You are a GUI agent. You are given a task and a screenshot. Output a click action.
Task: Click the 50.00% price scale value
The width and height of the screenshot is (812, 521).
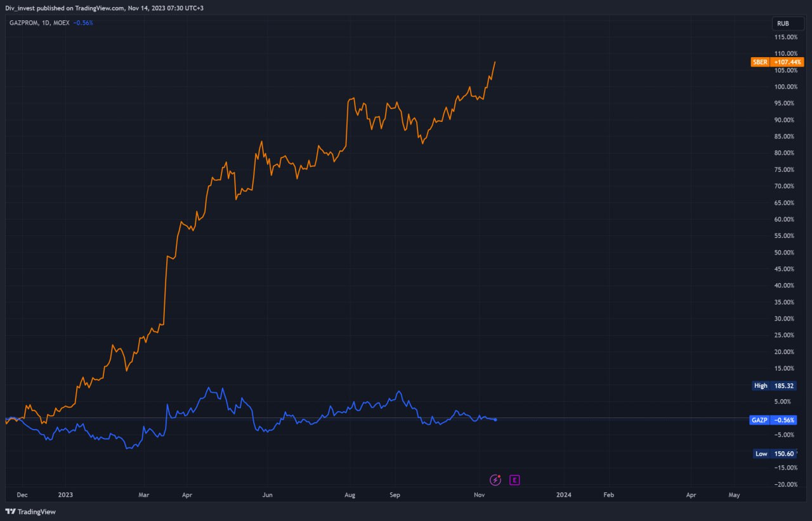coord(785,253)
